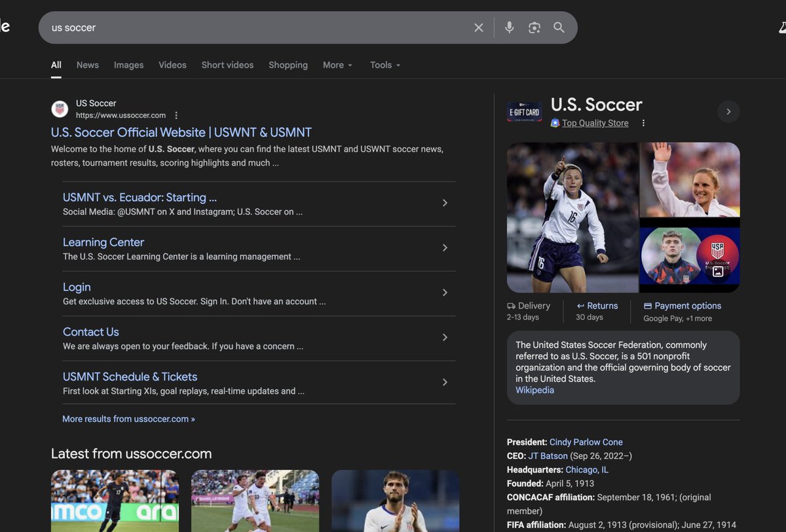Open the More dropdown menu
The width and height of the screenshot is (786, 532).
[x=337, y=65]
